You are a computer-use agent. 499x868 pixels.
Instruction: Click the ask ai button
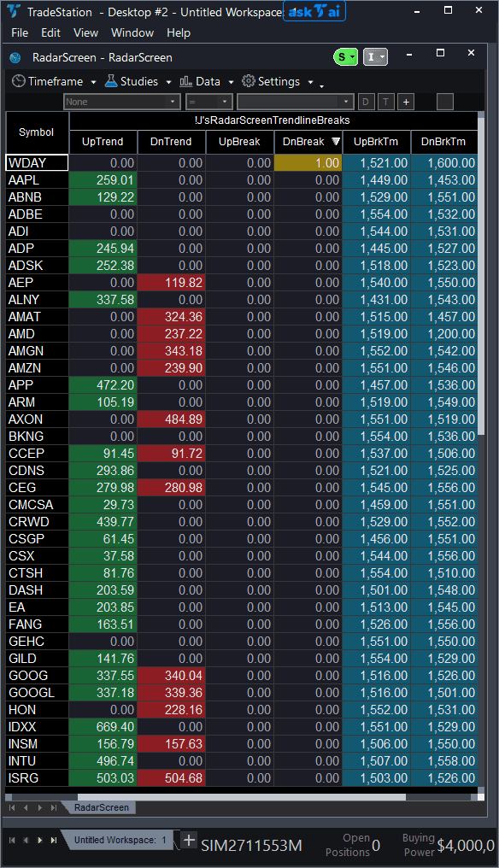314,11
